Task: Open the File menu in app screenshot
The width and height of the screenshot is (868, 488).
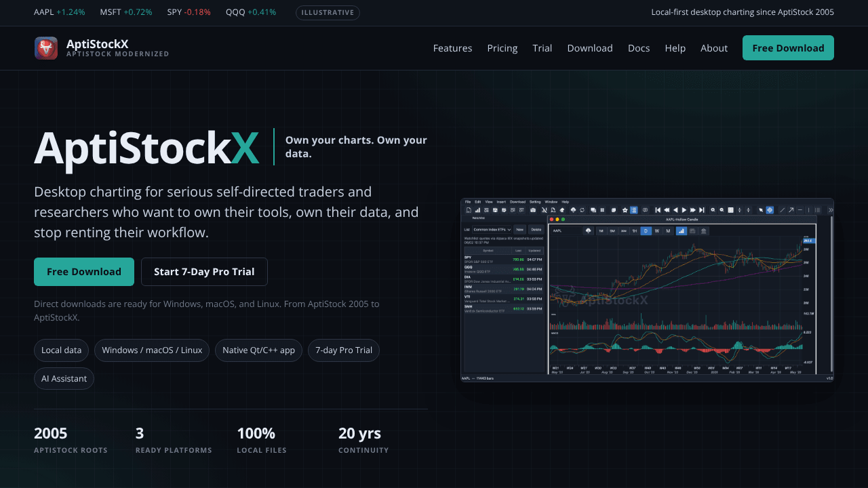Action: point(468,202)
